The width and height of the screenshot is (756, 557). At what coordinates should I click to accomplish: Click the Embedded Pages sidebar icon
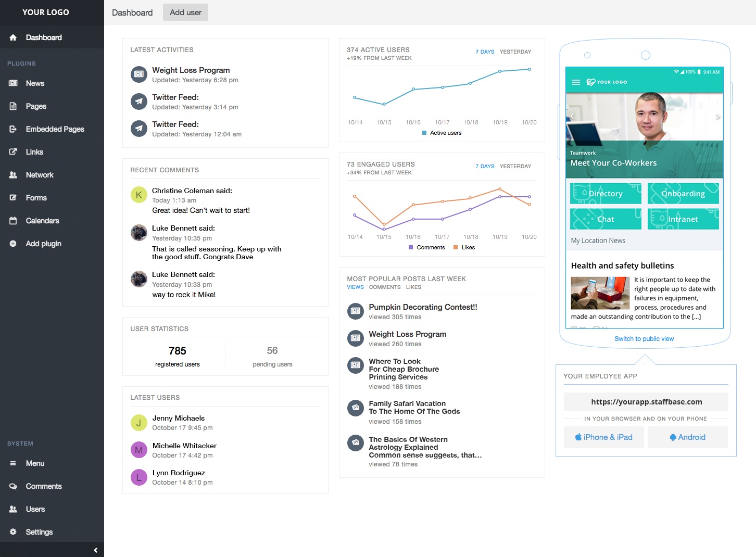[x=13, y=129]
